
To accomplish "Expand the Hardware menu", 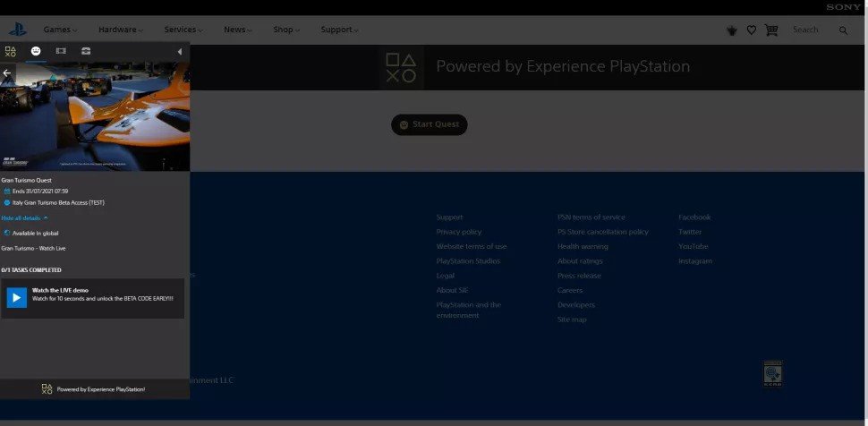I will (x=121, y=30).
